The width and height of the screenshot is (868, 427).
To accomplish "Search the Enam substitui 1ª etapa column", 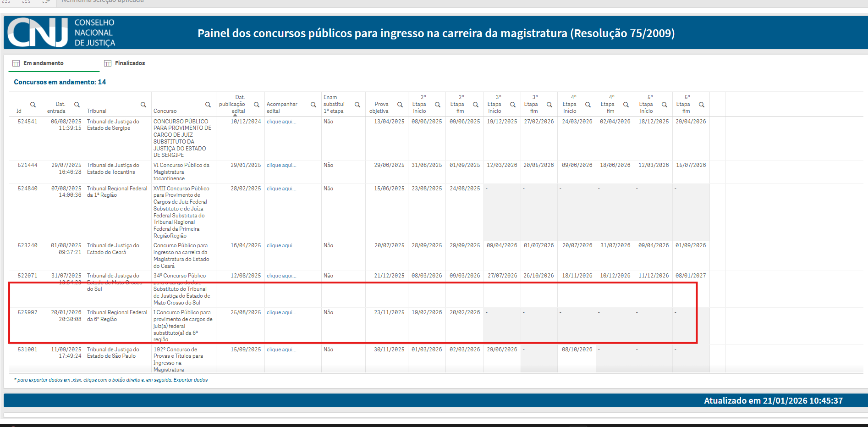I will coord(357,105).
